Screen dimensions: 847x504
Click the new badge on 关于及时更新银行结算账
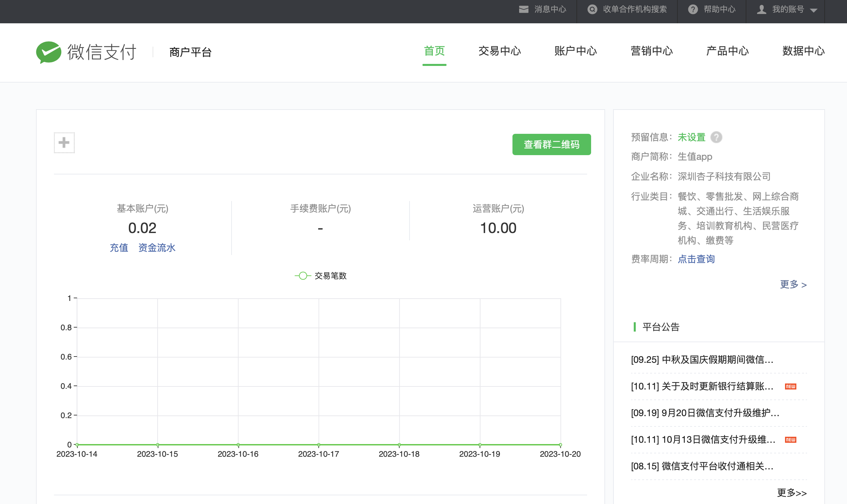pos(790,386)
